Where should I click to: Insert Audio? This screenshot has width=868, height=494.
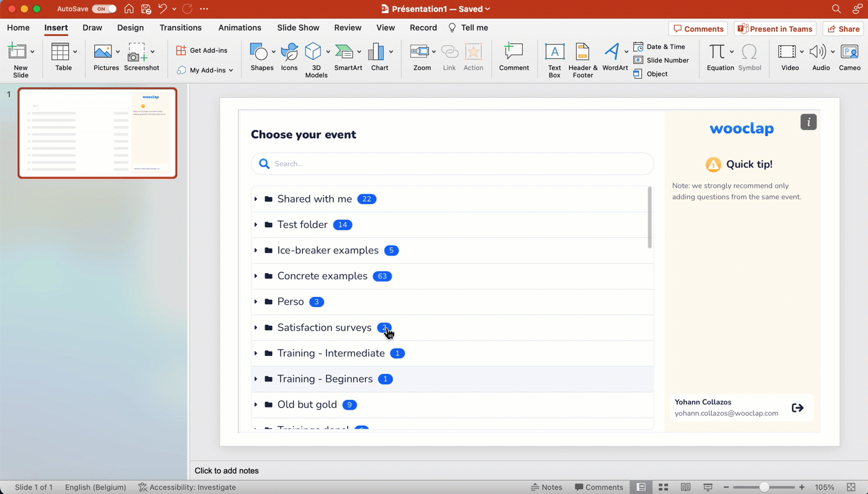pos(821,57)
